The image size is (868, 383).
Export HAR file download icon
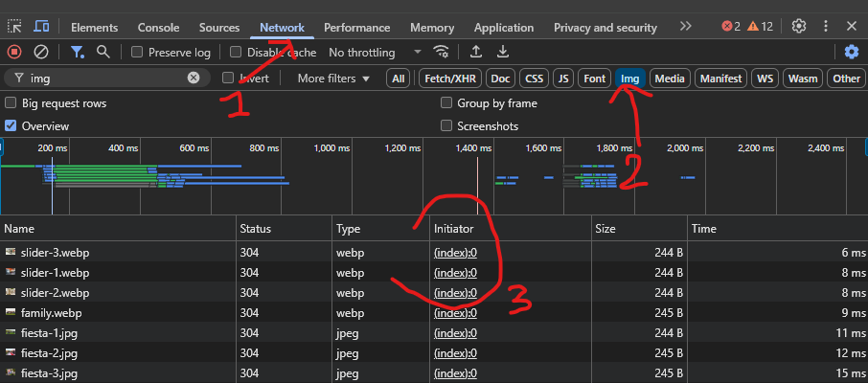pos(503,52)
